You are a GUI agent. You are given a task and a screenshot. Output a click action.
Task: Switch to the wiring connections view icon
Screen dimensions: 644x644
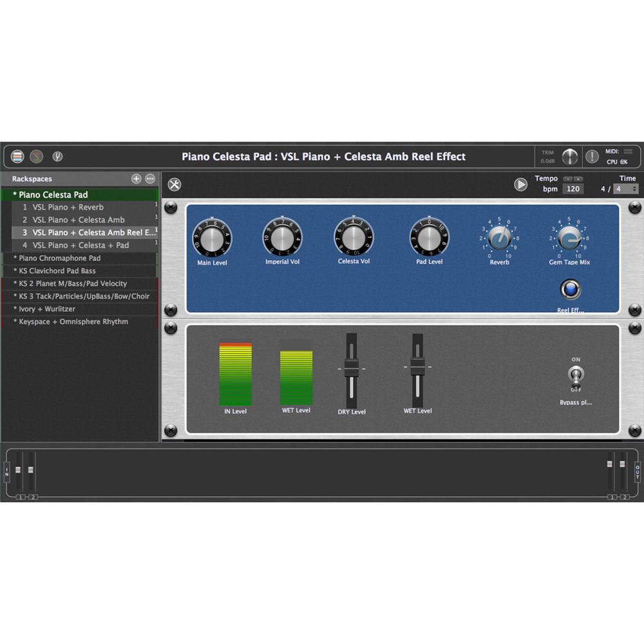point(36,156)
